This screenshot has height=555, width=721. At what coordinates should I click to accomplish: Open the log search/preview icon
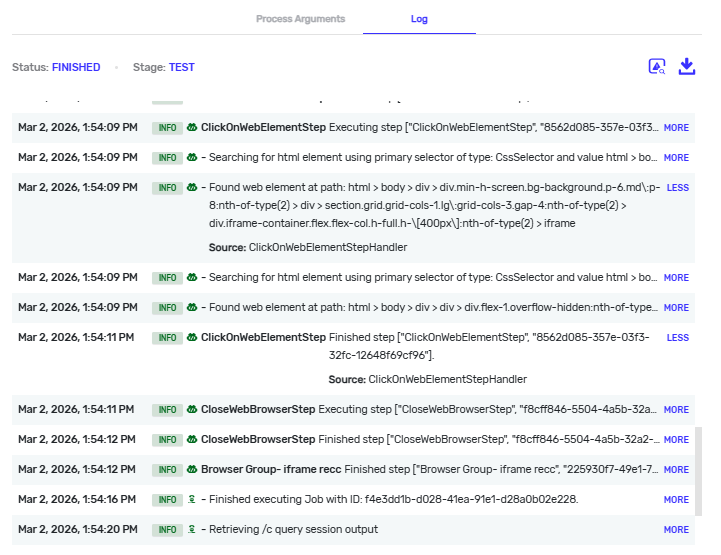pos(657,67)
